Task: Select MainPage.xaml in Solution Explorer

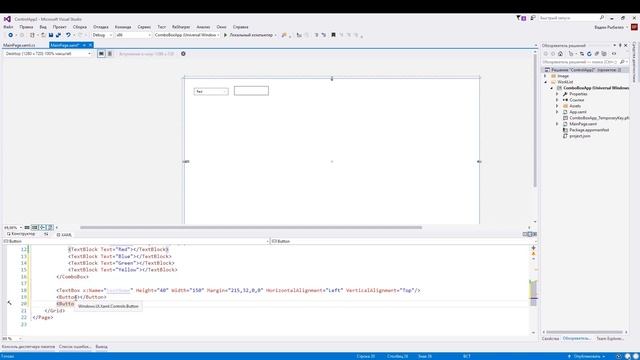Action: point(582,124)
